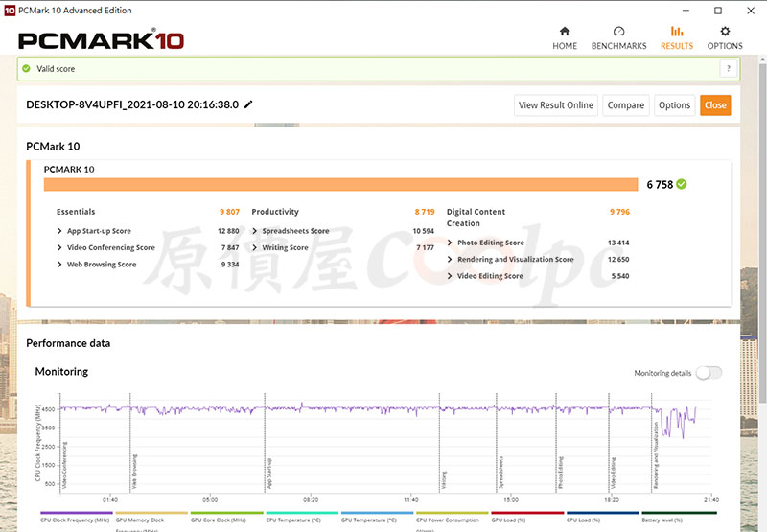Click the CPU Load legend swatch
Viewport: 767px width, 532px height.
coord(603,513)
